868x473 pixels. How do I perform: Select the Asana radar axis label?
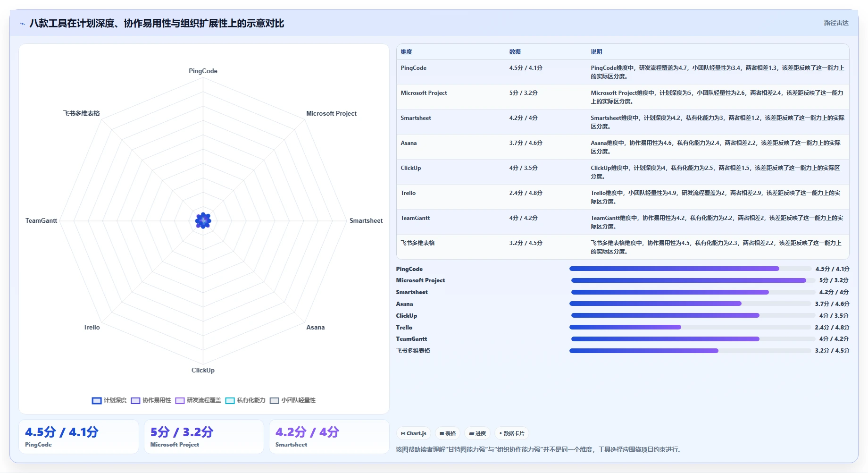coord(315,327)
